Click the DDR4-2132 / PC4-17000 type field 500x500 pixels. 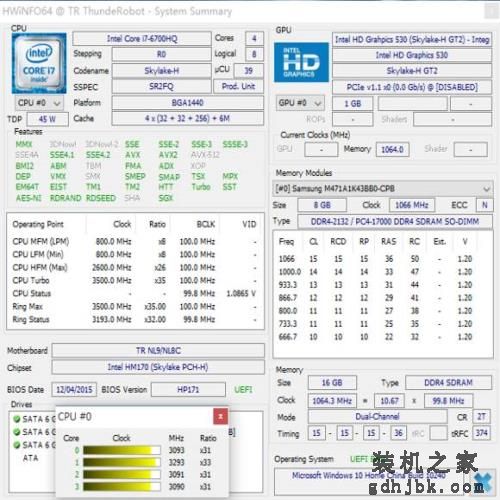(395, 222)
